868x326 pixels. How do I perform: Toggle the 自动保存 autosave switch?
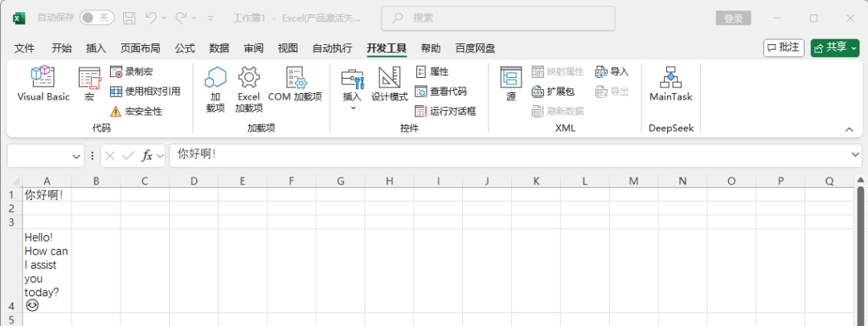pyautogui.click(x=97, y=18)
